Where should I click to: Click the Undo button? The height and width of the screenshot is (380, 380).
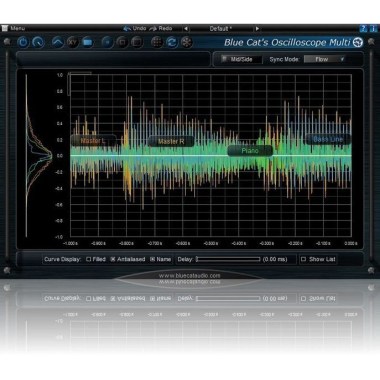pos(135,29)
